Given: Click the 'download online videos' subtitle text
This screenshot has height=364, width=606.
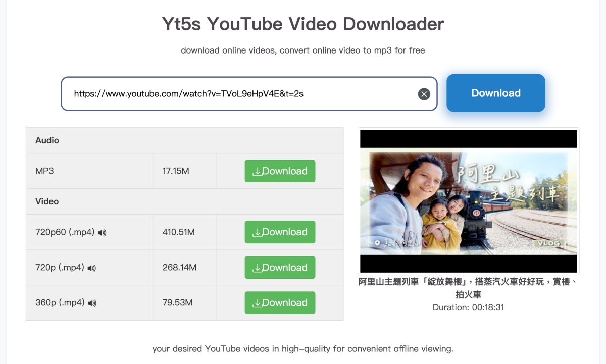Looking at the screenshot, I should (x=303, y=50).
